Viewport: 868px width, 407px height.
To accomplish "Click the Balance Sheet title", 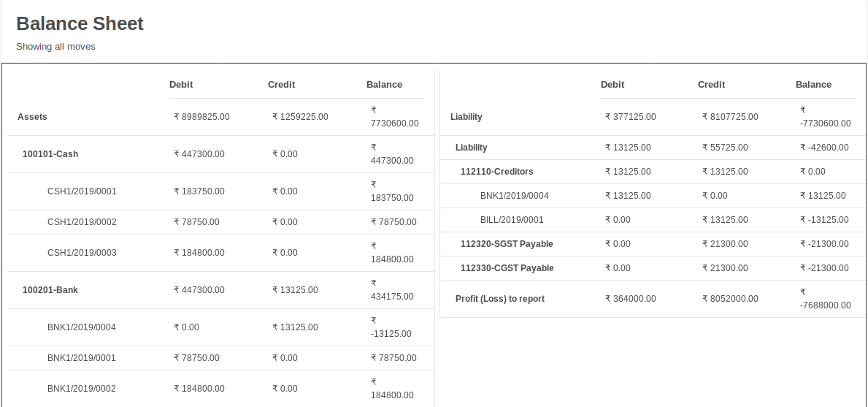I will click(x=80, y=23).
